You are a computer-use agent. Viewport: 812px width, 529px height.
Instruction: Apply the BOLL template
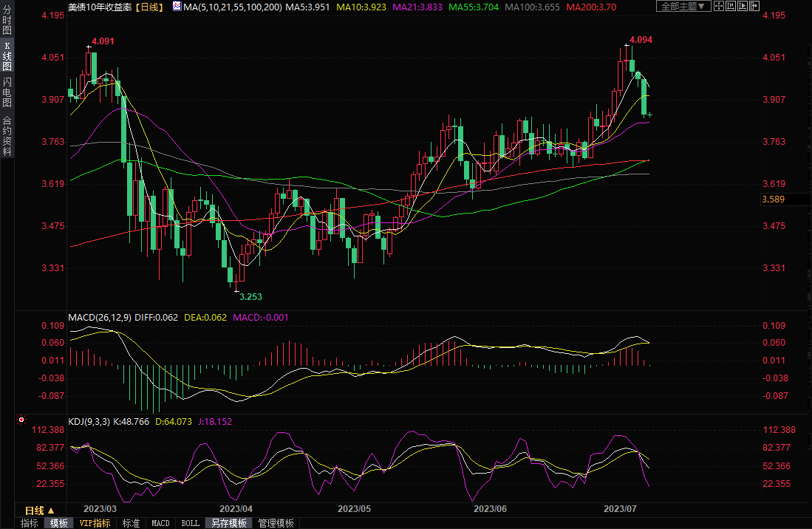190,523
